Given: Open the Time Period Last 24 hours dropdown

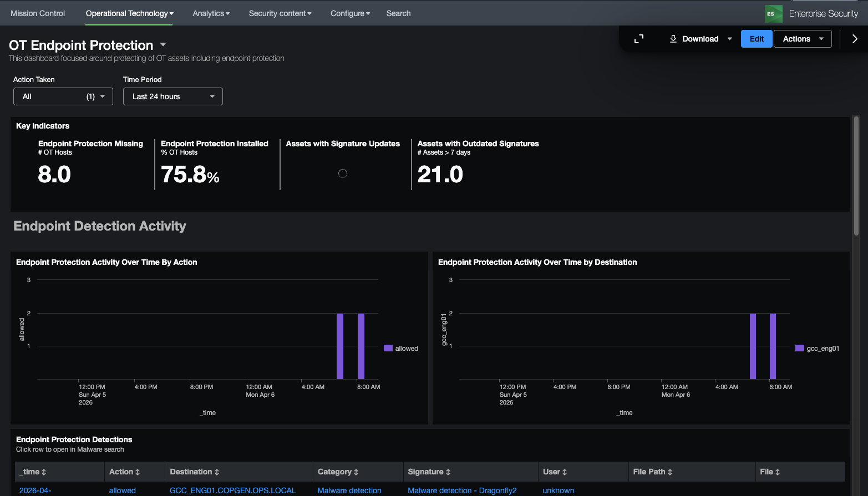Looking at the screenshot, I should (172, 96).
